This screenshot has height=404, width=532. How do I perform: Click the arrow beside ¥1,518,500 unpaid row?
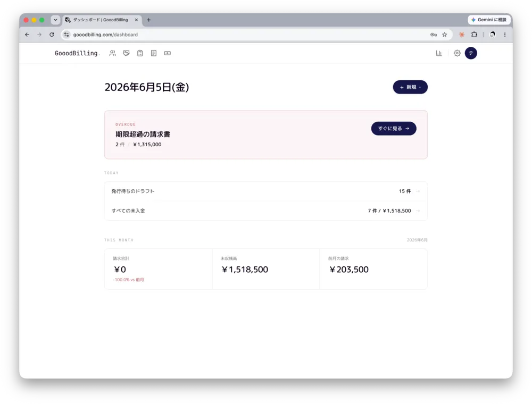tap(418, 211)
